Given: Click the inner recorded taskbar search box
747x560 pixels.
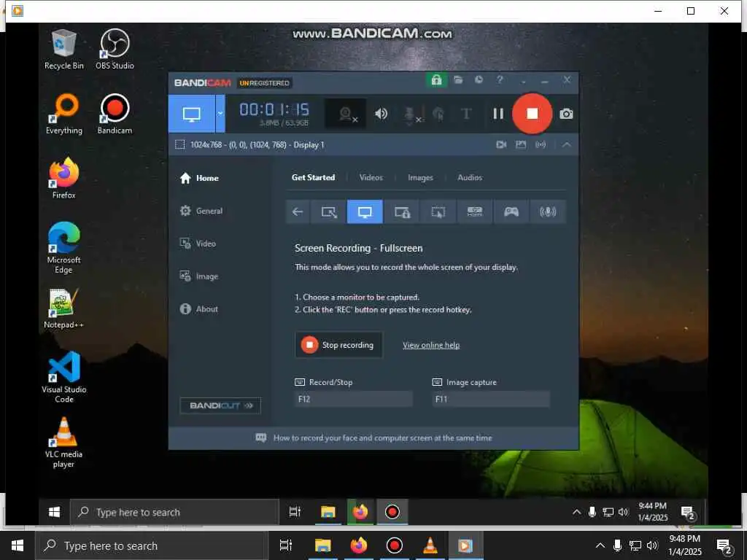Looking at the screenshot, I should coord(174,513).
